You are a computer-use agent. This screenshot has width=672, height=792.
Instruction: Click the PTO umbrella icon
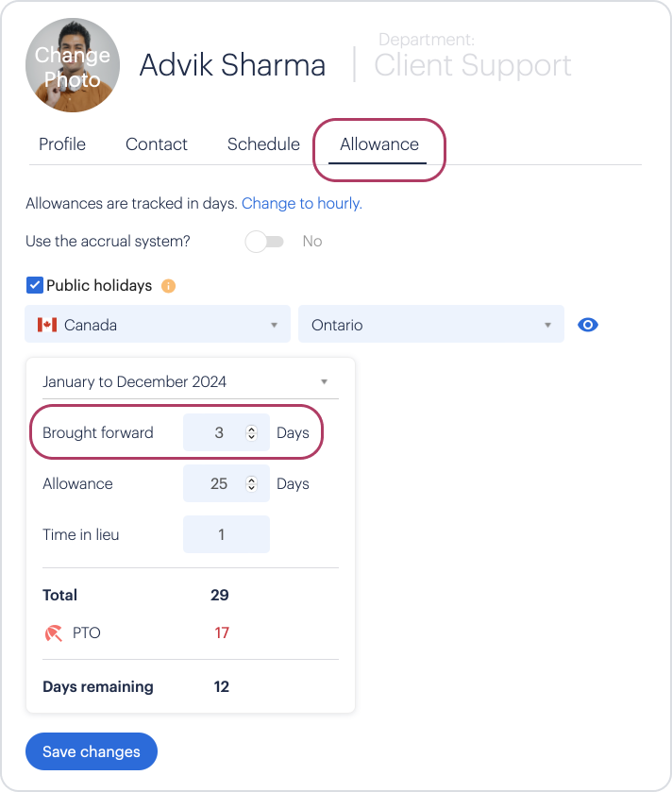pos(54,632)
